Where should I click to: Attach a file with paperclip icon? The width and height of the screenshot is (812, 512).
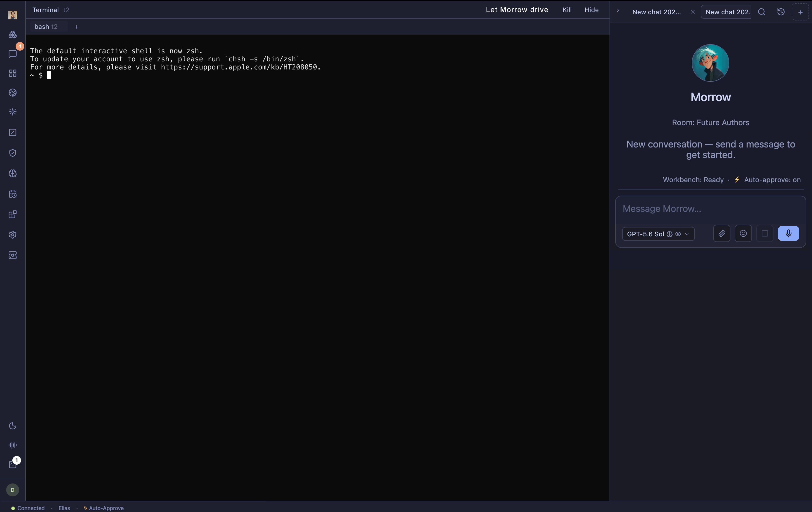tap(722, 233)
